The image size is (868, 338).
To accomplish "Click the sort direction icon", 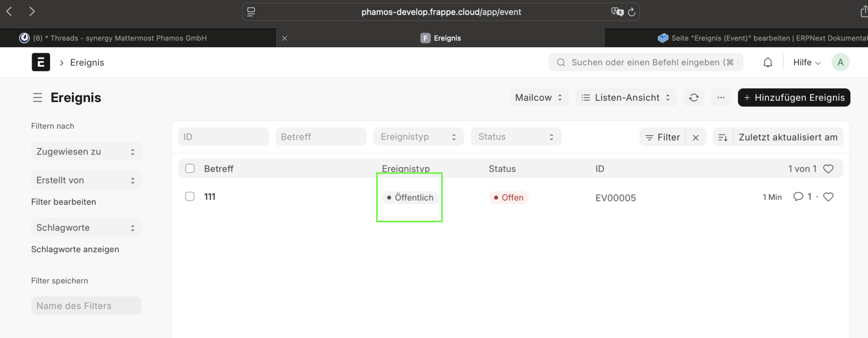I will pos(723,137).
